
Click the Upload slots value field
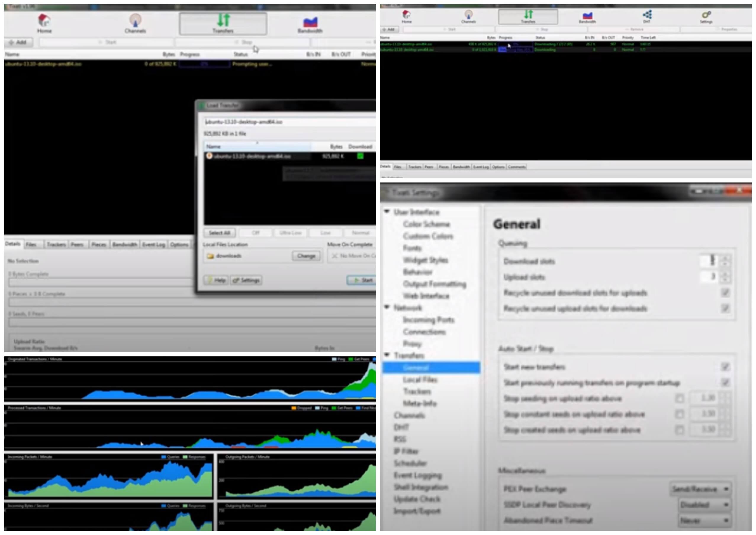point(709,277)
